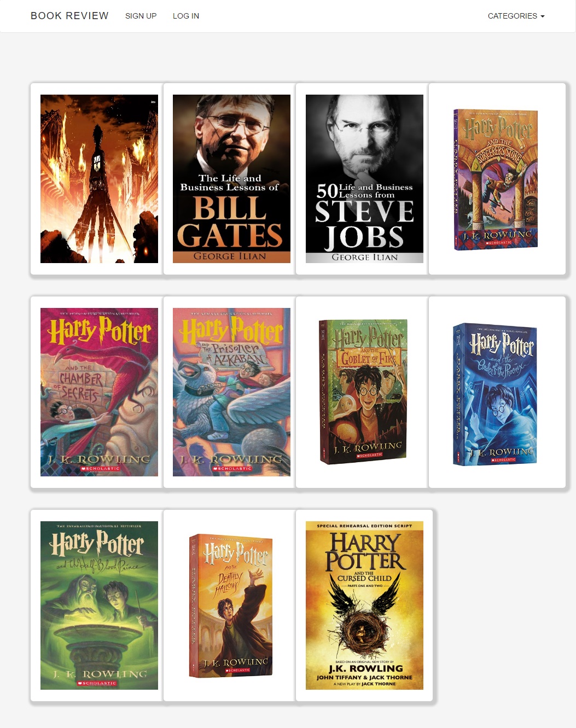576x728 pixels.
Task: Open Harry Potter Half-Blood Prince cover
Action: pyautogui.click(x=99, y=605)
